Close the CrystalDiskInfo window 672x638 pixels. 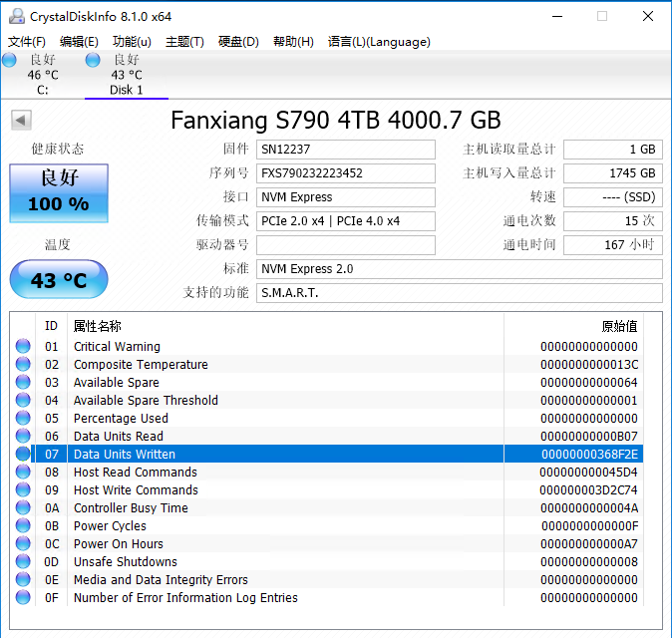648,16
